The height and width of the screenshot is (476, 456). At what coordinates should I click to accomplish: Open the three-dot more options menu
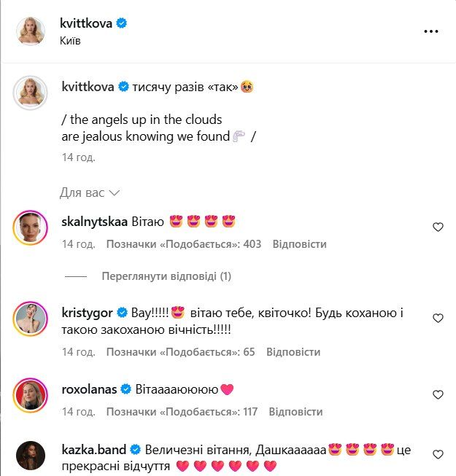(x=430, y=31)
